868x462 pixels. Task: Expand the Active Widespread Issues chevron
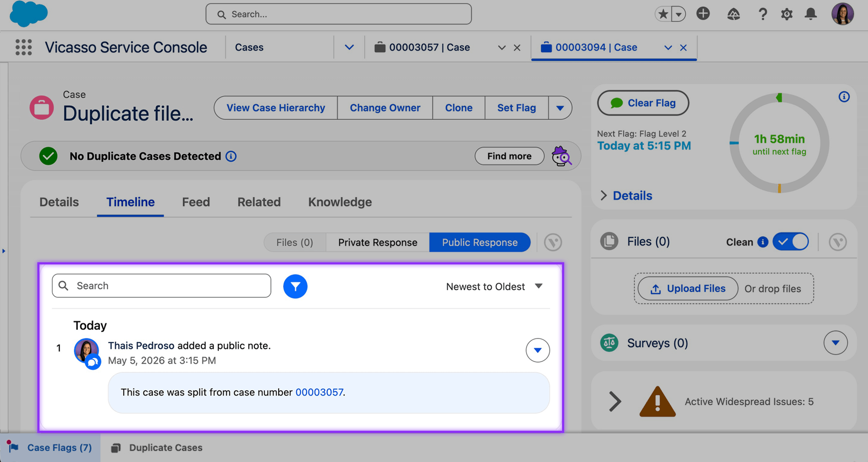click(x=615, y=402)
